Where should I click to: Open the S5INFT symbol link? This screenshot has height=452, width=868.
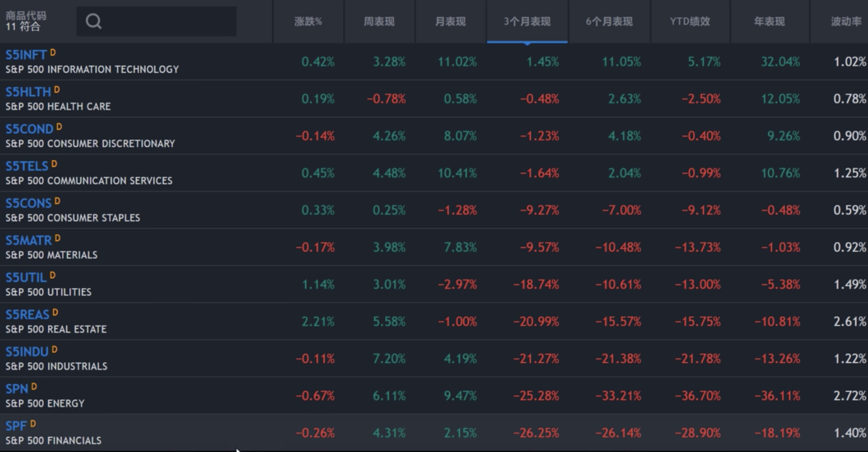(26, 55)
